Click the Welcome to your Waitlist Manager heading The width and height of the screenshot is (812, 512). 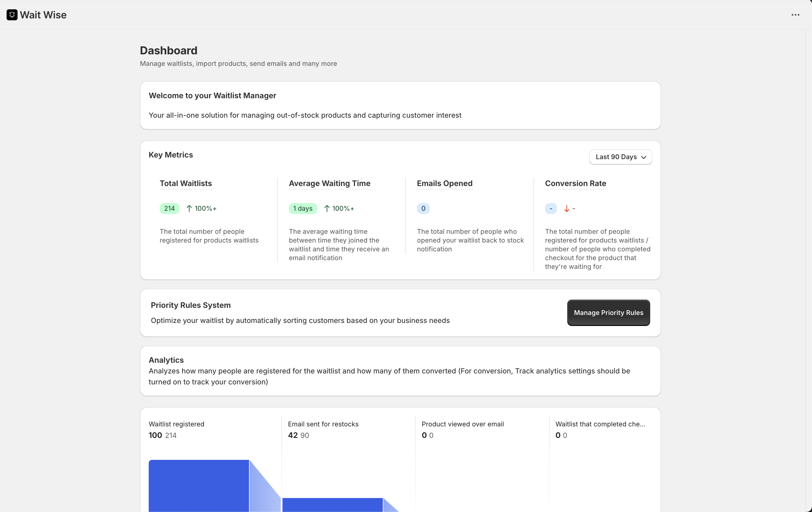212,96
